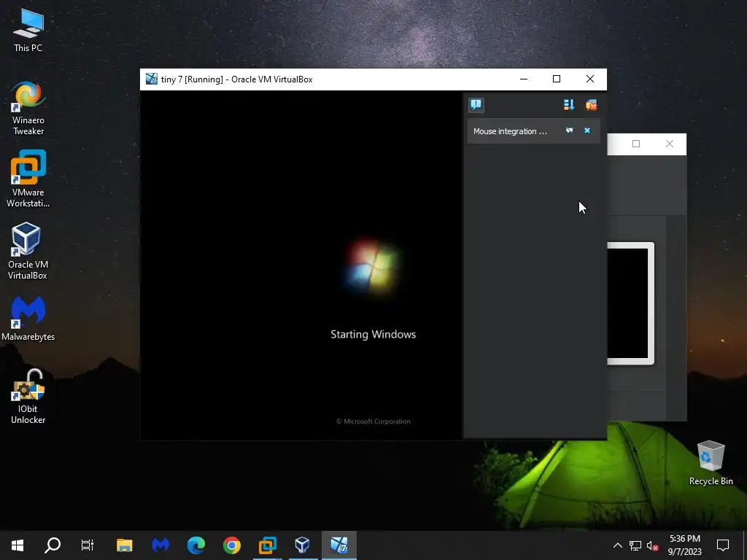Open the muted volume tray icon

click(x=653, y=545)
